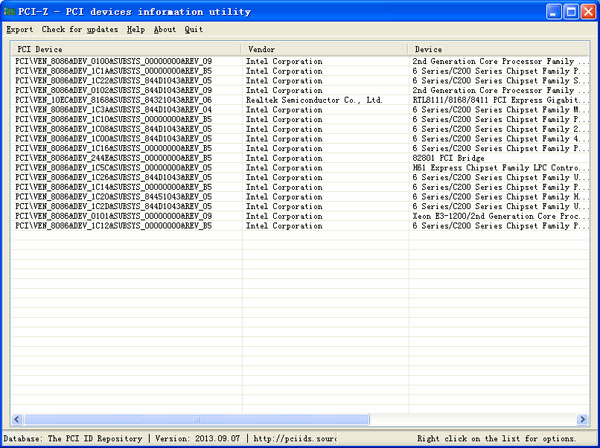Click Database: The PCI ID Repository text
The height and width of the screenshot is (448, 600).
73,438
